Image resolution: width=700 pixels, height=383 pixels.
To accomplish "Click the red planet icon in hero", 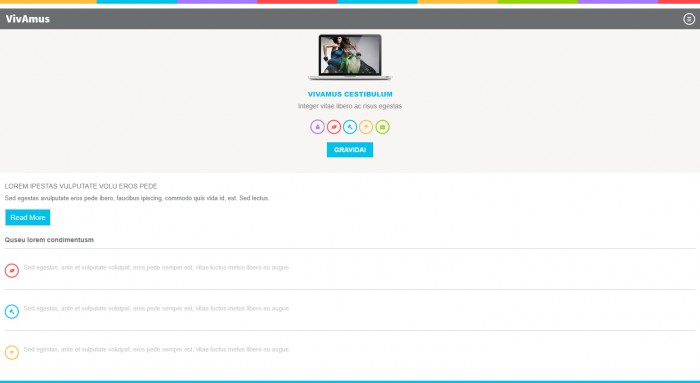I will (333, 127).
